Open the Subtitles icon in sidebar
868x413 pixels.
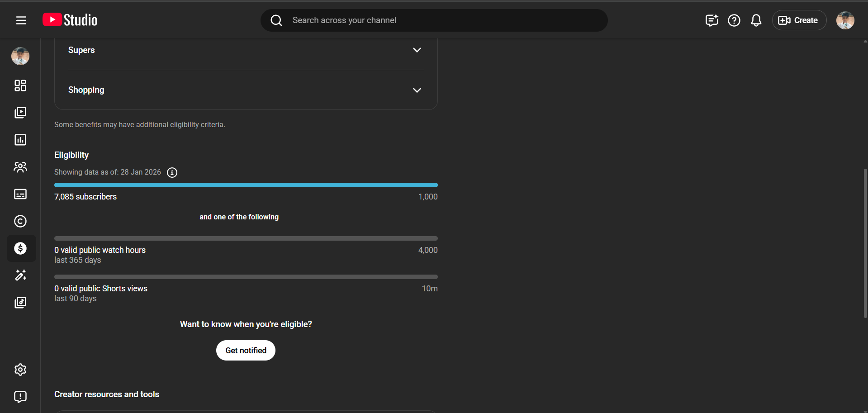[x=20, y=194]
